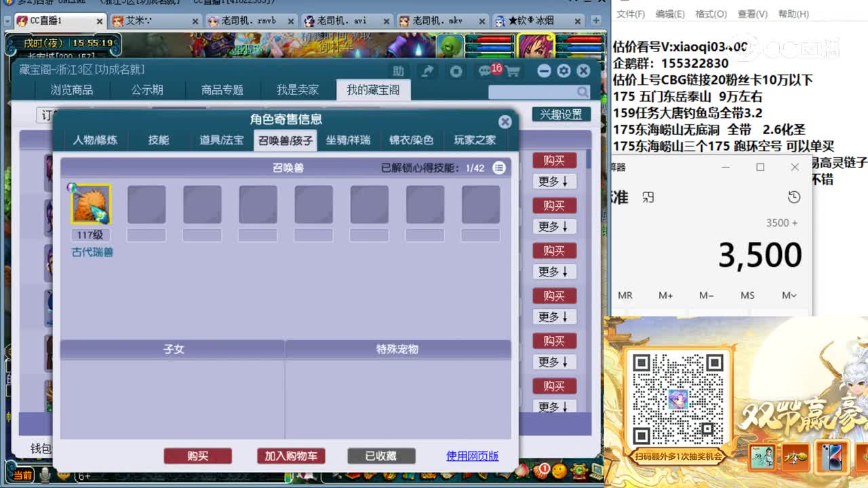The image size is (868, 488).
Task: Click the 当前 chat channel button
Action: click(x=22, y=476)
